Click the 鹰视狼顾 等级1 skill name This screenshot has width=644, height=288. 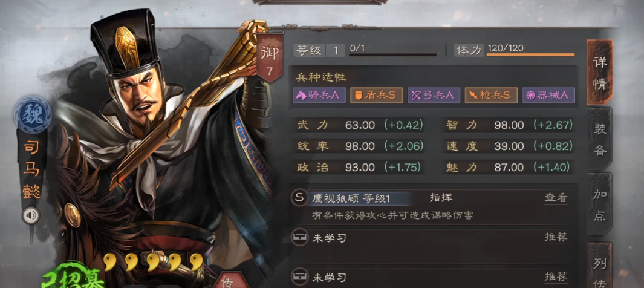(351, 198)
